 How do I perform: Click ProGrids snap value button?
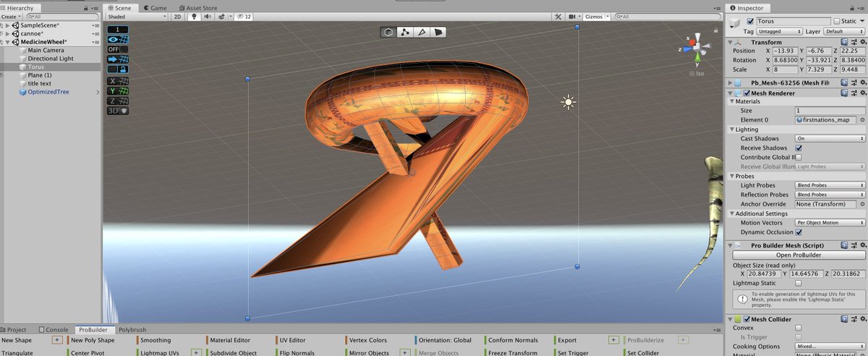(118, 30)
